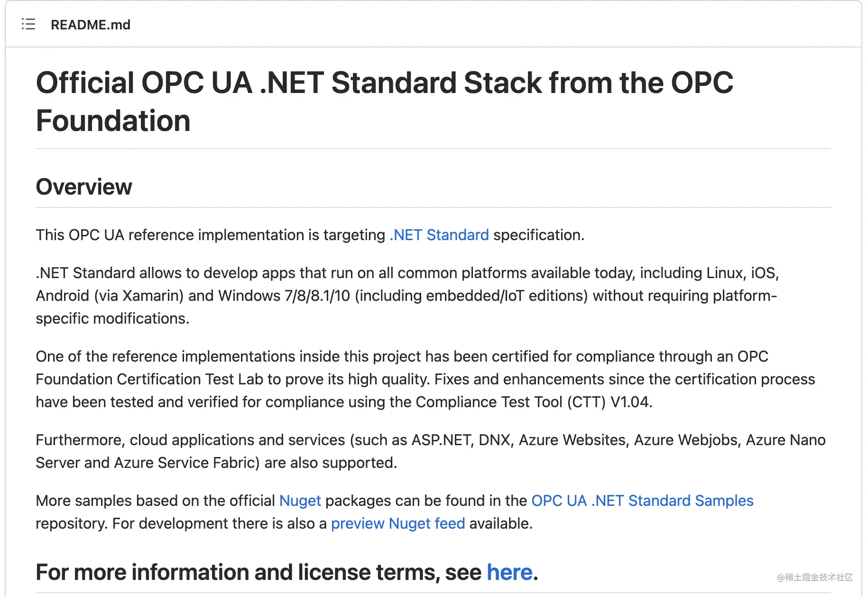868x597 pixels.
Task: Click the paragraph starting 'This OPC UA reference implementation'
Action: [310, 235]
